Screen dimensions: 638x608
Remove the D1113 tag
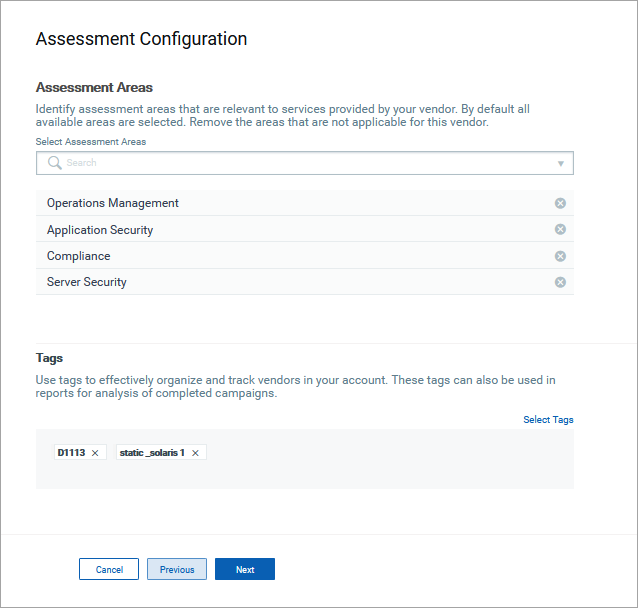95,453
